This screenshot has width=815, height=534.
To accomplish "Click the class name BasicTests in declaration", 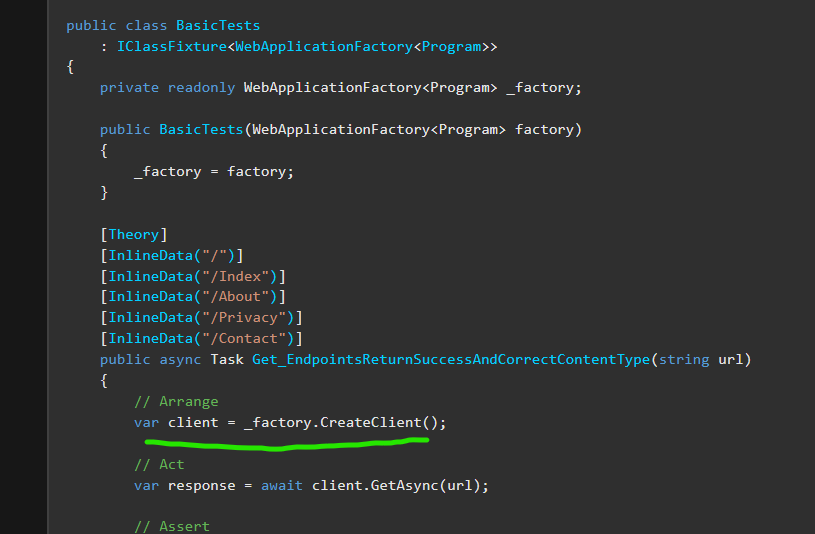I will (218, 25).
